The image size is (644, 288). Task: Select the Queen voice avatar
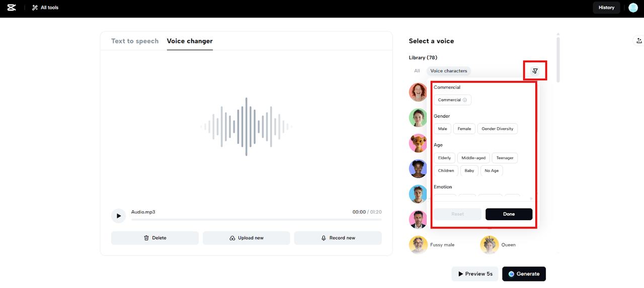click(x=490, y=245)
